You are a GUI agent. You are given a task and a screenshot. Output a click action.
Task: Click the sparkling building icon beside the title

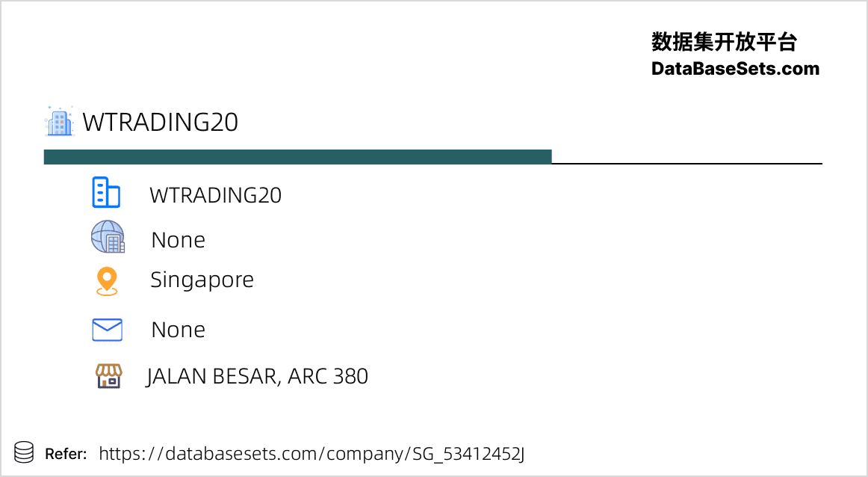click(x=59, y=121)
